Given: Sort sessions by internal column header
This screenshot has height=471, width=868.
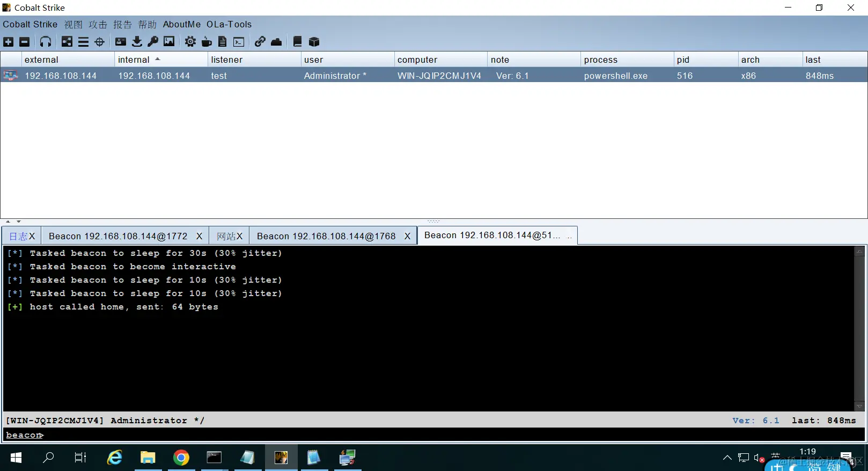Looking at the screenshot, I should (x=161, y=60).
